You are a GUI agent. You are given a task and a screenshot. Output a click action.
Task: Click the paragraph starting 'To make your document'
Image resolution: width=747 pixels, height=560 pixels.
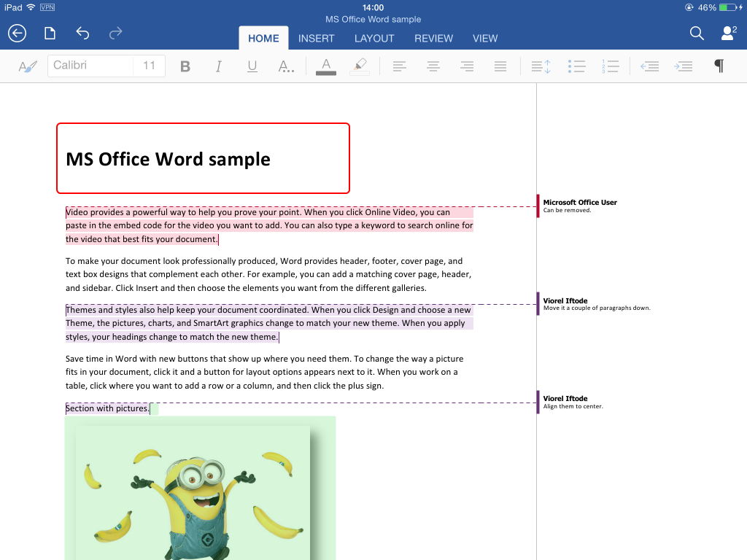[268, 274]
